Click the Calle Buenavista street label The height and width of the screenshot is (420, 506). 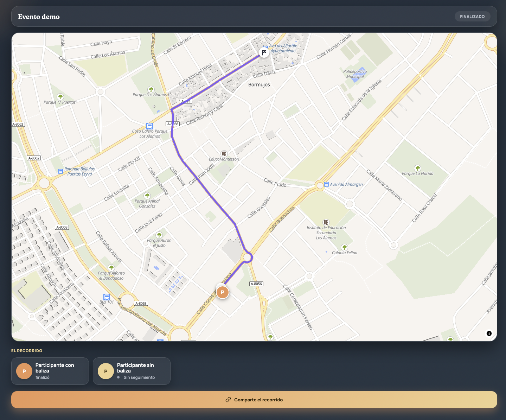282,219
